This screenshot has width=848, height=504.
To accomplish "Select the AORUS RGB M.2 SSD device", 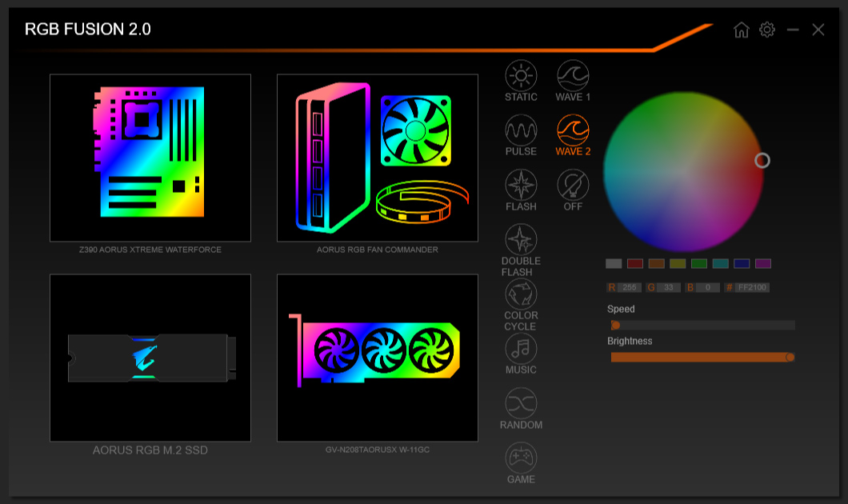I will point(150,358).
